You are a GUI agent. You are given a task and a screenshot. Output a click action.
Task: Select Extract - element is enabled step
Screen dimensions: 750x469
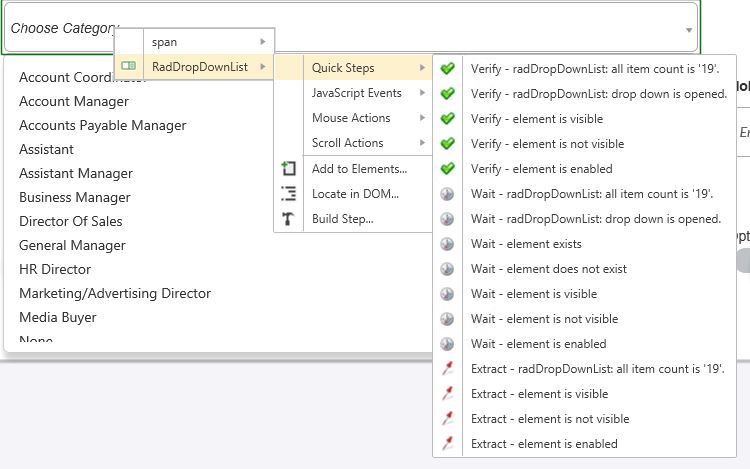pyautogui.click(x=544, y=444)
